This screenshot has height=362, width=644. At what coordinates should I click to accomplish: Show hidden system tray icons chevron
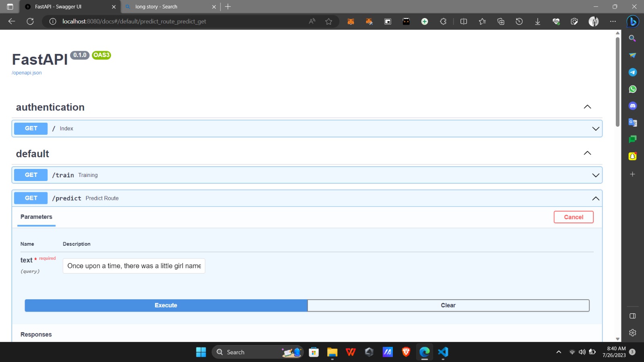[x=559, y=352]
